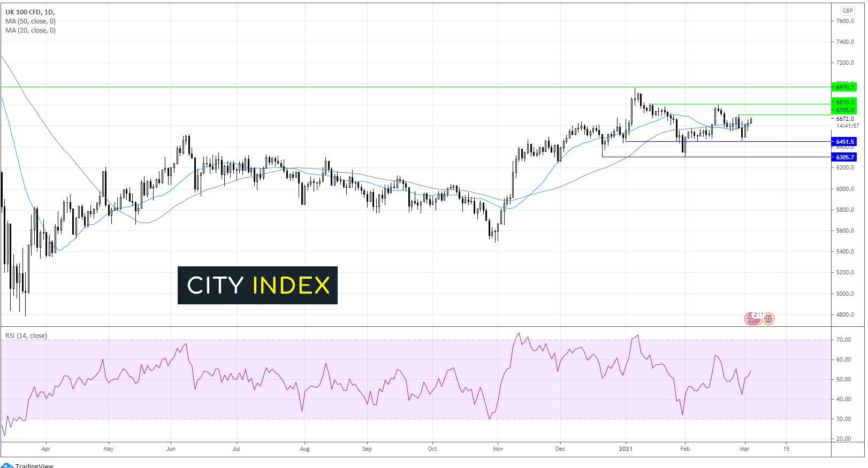Select the MA (50, close, 0) indicator label

[x=31, y=21]
